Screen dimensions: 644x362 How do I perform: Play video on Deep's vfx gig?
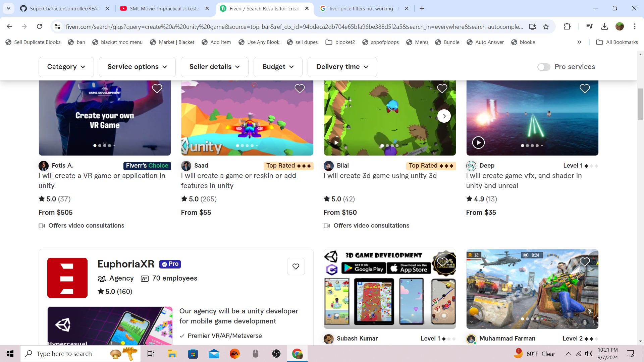[x=478, y=142]
